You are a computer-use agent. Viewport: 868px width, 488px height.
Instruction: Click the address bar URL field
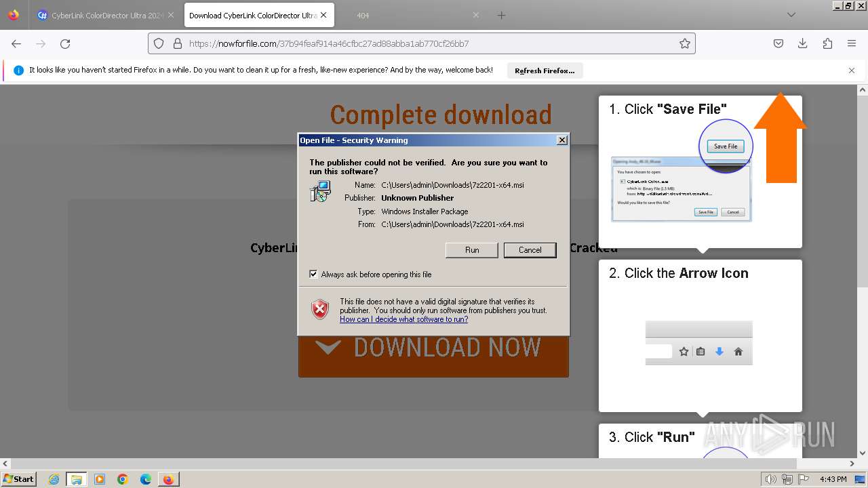(x=422, y=43)
